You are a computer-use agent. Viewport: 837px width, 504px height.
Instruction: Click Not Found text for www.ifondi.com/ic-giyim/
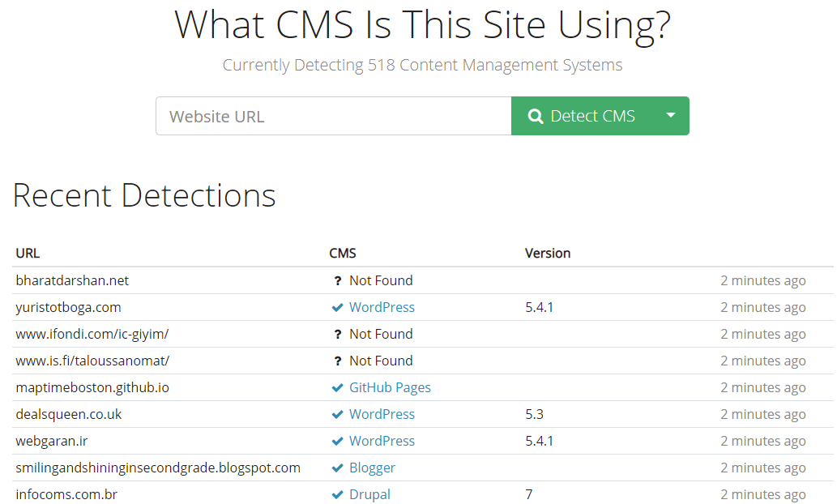coord(381,334)
